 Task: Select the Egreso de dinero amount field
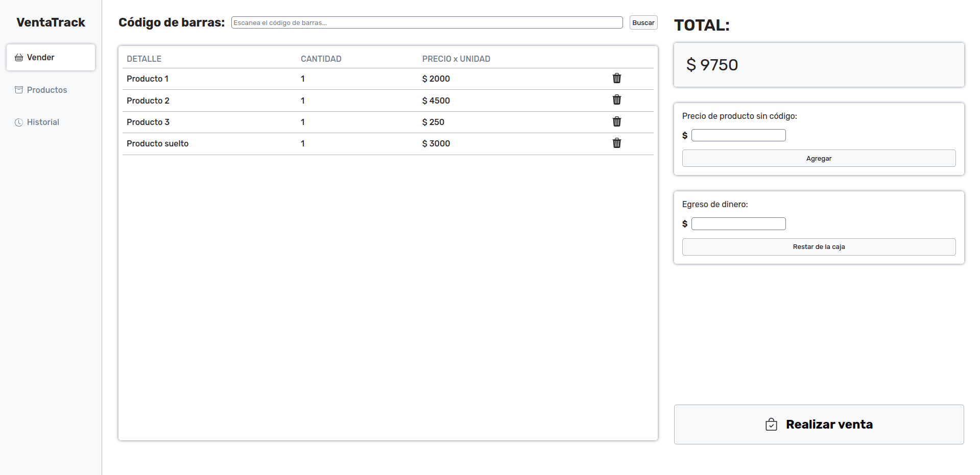[738, 224]
